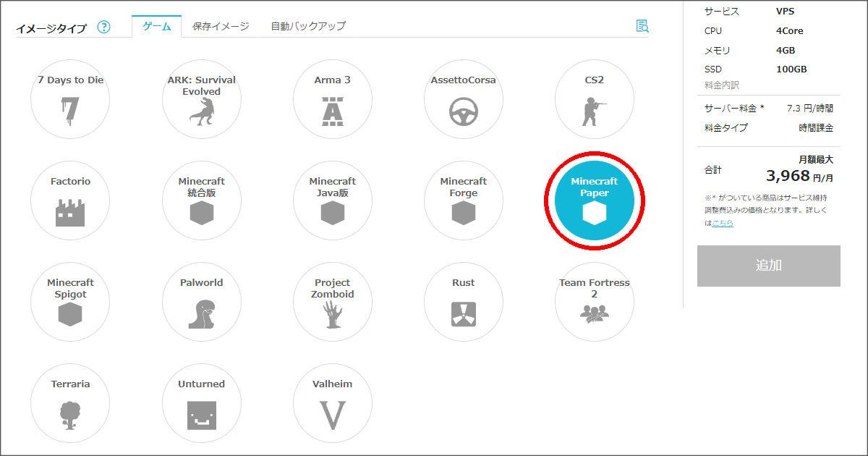Choose ARK: Survival Evolved game image

click(x=201, y=99)
